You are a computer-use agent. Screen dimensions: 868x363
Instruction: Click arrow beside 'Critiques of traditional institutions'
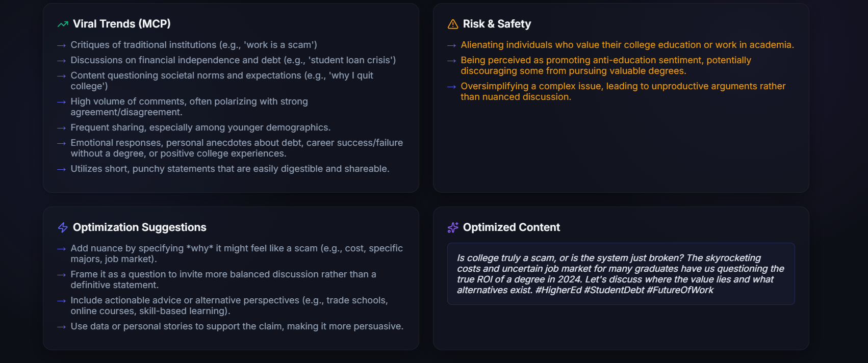pyautogui.click(x=62, y=45)
